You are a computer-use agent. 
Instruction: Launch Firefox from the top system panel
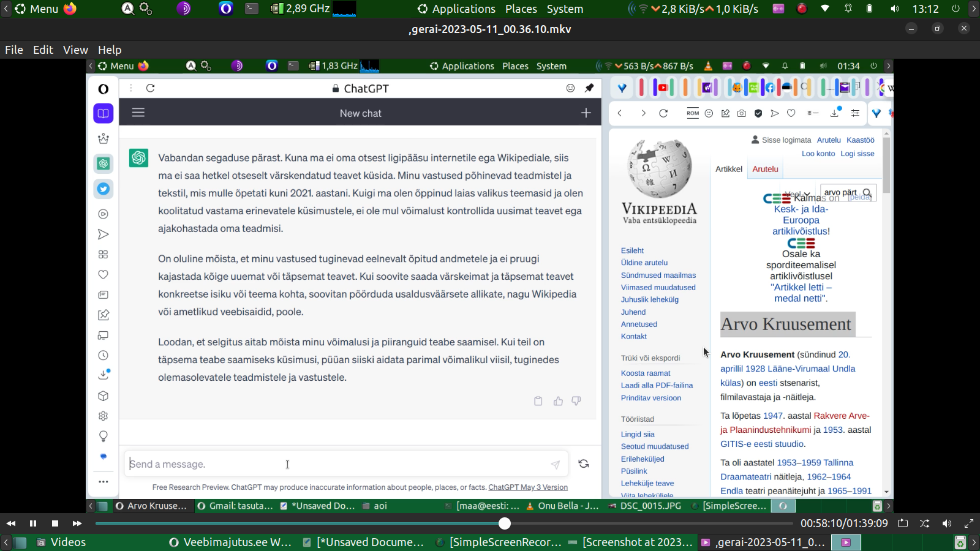point(70,9)
